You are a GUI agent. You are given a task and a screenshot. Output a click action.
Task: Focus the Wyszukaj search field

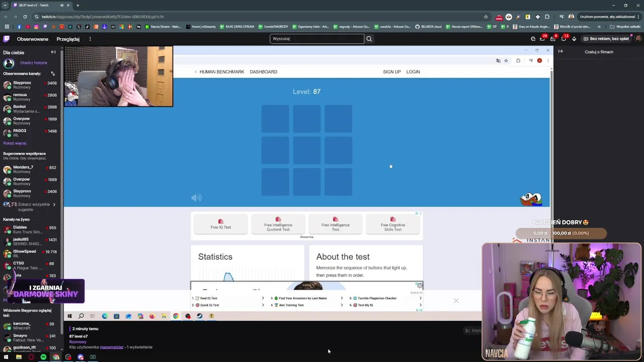317,39
